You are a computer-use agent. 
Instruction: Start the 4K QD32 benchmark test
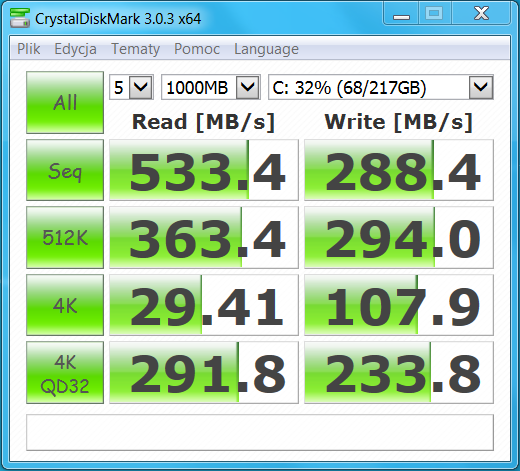click(65, 373)
